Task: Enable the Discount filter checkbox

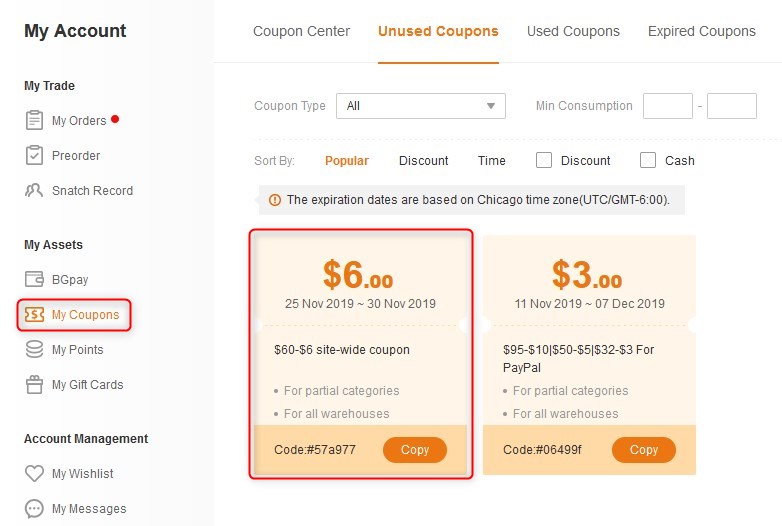Action: tap(544, 160)
